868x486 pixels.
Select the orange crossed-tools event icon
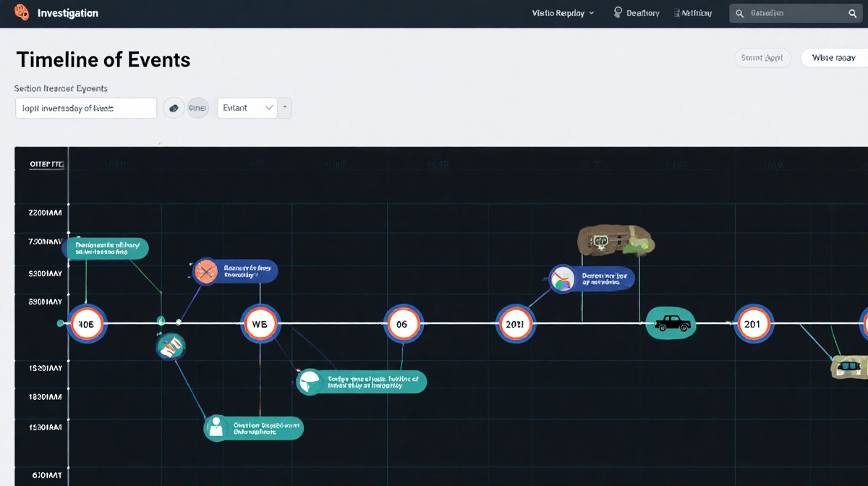206,272
